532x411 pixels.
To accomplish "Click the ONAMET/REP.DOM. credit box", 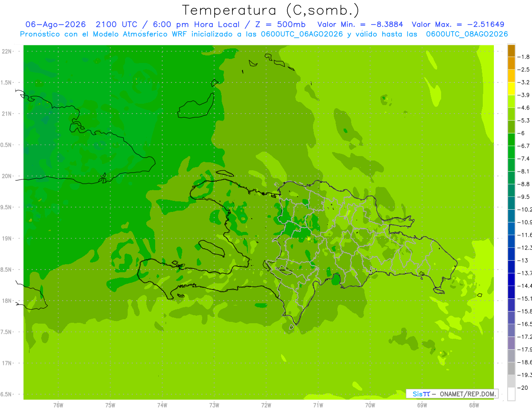I will click(x=452, y=394).
